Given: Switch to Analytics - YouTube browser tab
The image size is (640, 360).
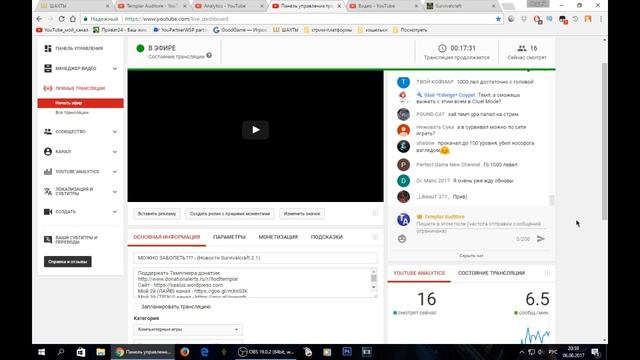Looking at the screenshot, I should click(x=229, y=6).
